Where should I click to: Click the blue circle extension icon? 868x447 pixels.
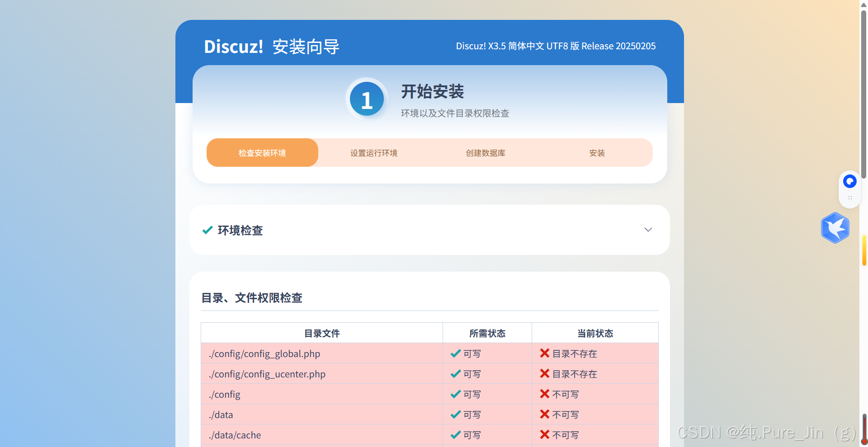pyautogui.click(x=850, y=181)
